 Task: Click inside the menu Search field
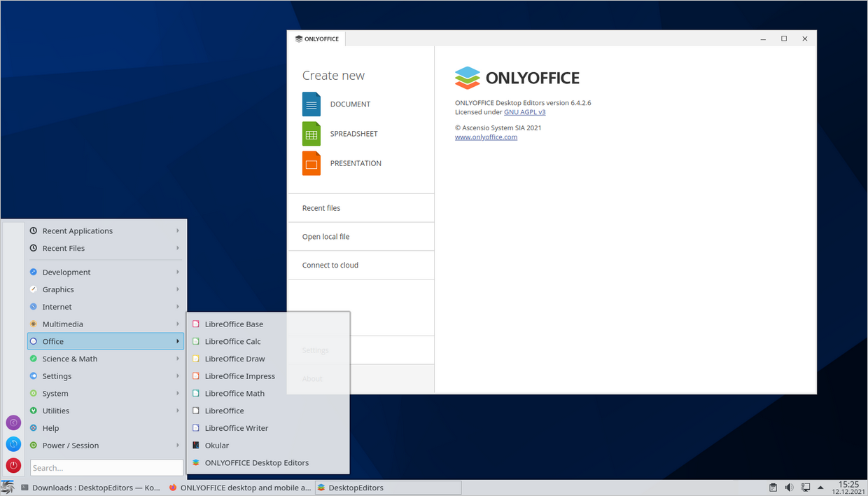106,467
